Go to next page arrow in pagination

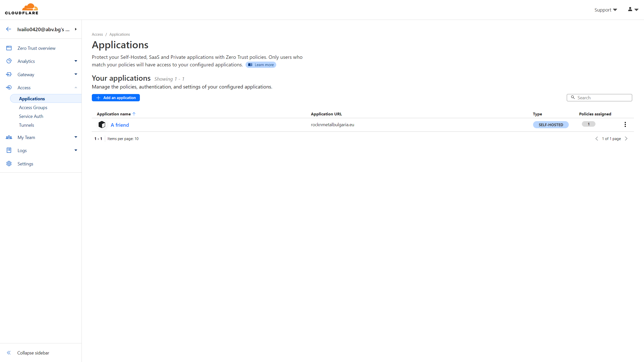626,139
